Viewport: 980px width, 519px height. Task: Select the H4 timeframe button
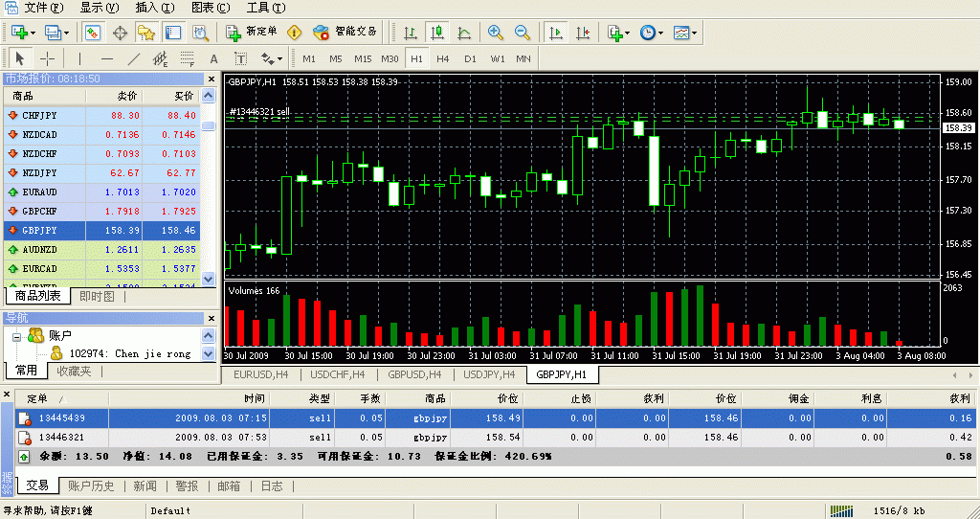(x=443, y=58)
